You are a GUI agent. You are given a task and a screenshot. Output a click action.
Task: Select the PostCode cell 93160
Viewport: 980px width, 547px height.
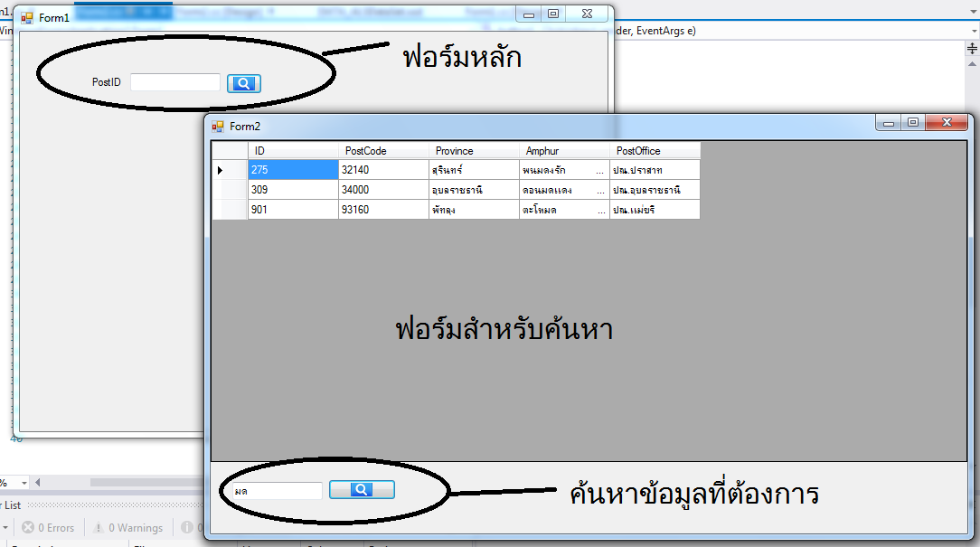pyautogui.click(x=383, y=210)
